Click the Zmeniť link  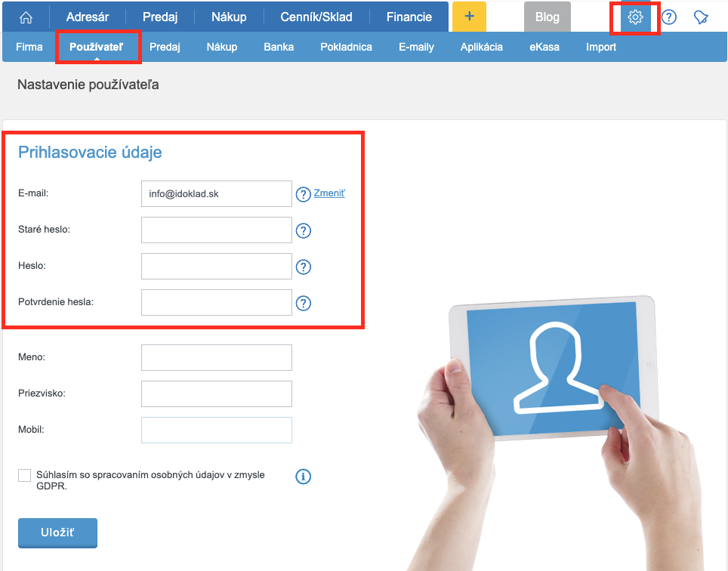coord(329,193)
